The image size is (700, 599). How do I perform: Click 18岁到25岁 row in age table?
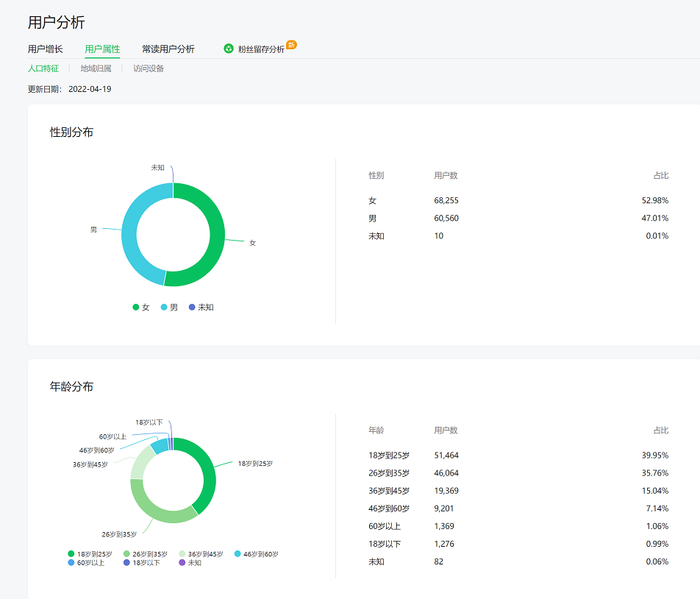click(x=518, y=456)
